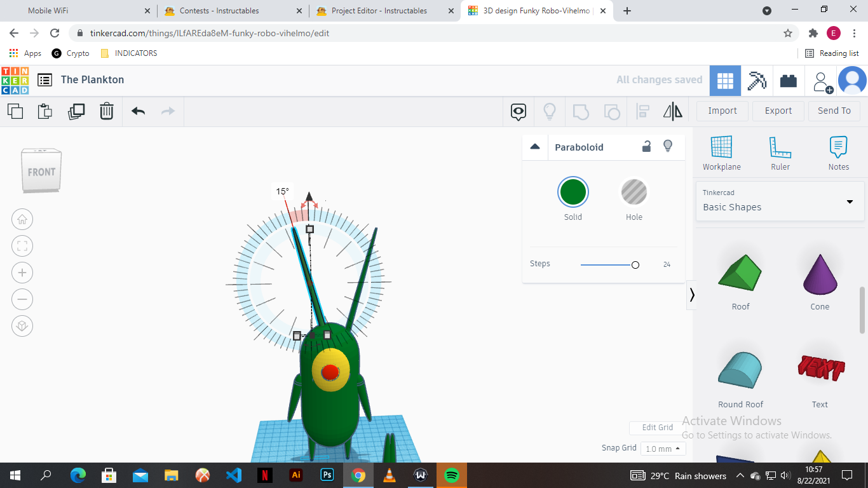This screenshot has width=868, height=488.
Task: Toggle the lock on the Paraboloid
Action: (x=646, y=146)
